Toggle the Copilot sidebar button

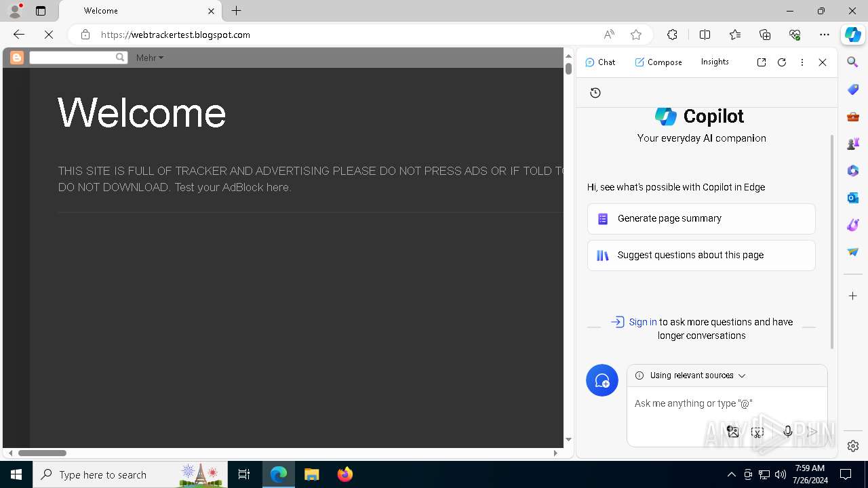coord(853,35)
